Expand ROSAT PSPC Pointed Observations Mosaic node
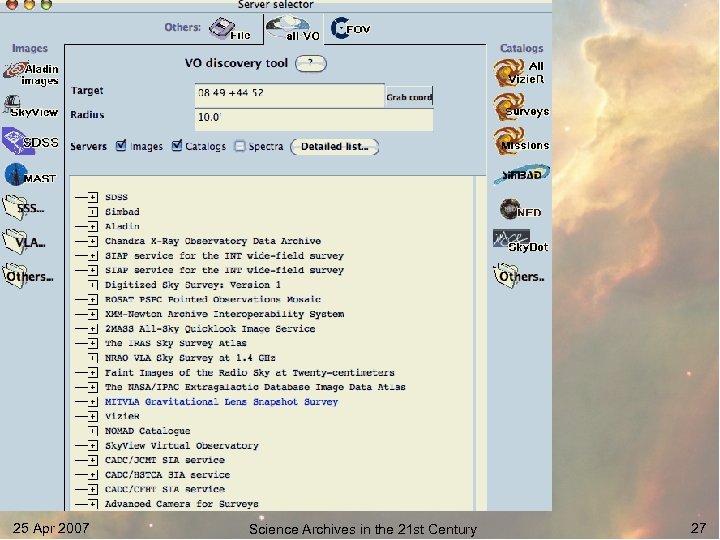 pyautogui.click(x=93, y=300)
